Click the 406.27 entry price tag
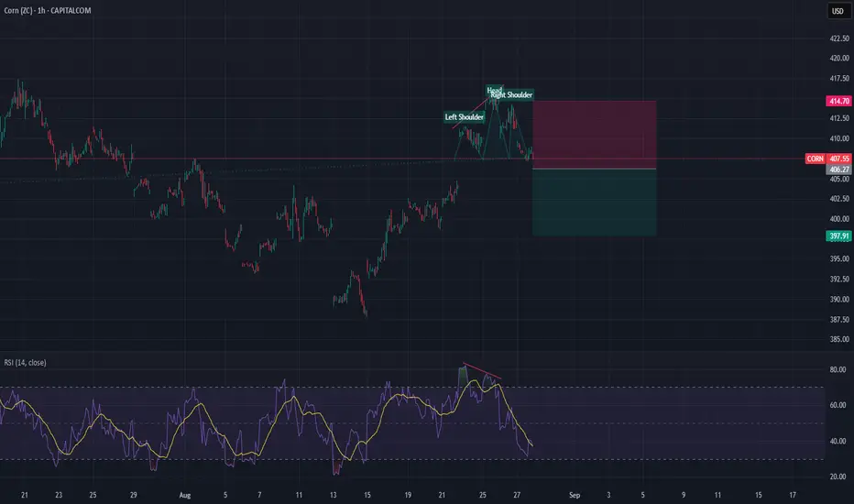854x504 pixels. pyautogui.click(x=838, y=170)
